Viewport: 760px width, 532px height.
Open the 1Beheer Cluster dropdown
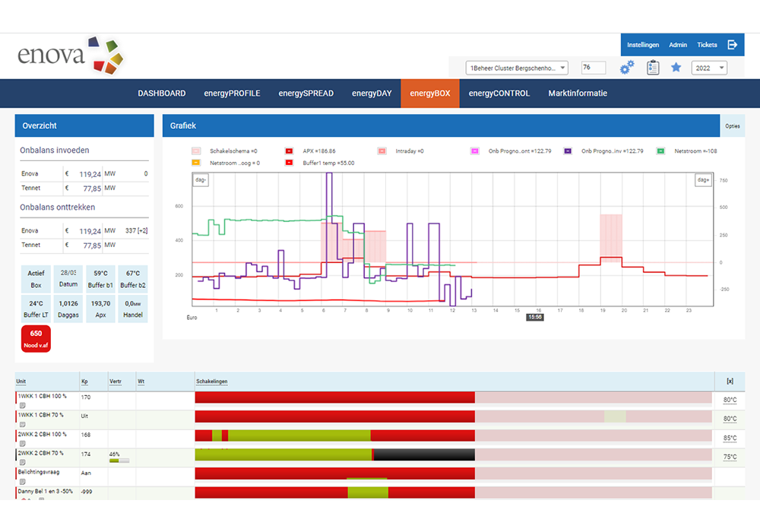[516, 68]
